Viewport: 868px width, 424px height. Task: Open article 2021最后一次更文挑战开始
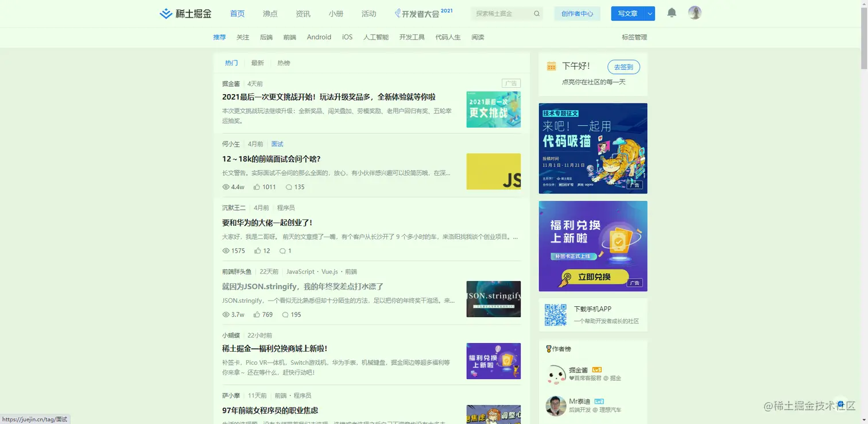click(329, 97)
